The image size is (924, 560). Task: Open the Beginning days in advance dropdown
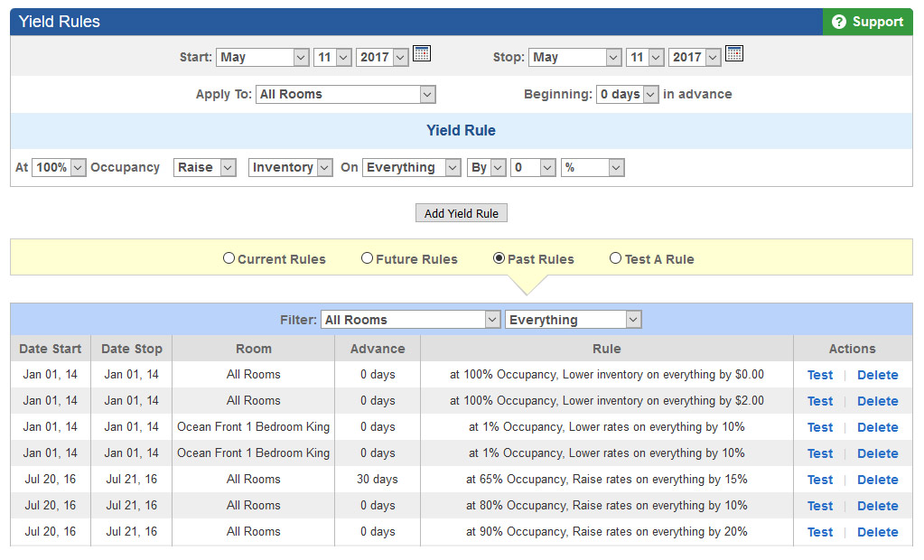tap(627, 94)
